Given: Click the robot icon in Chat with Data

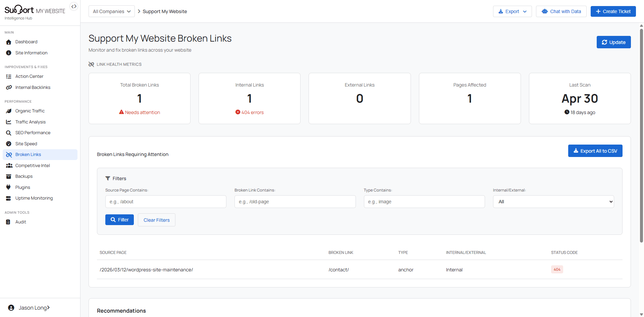Looking at the screenshot, I should tap(545, 11).
